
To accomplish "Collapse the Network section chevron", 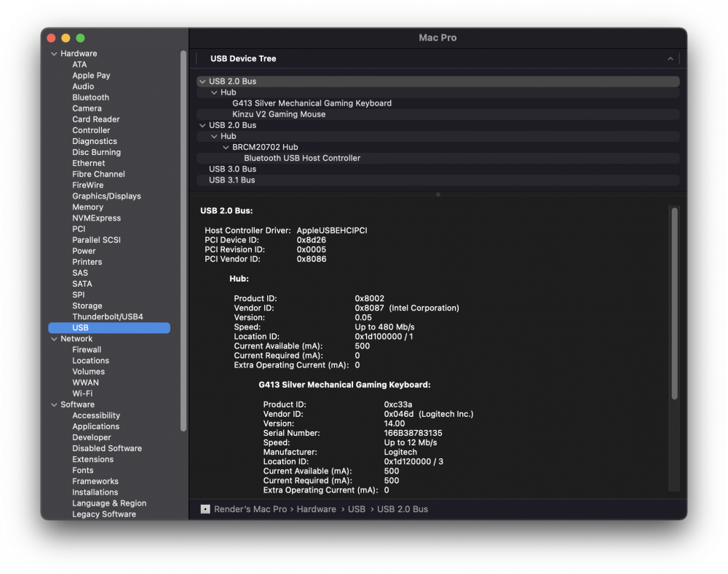I will (54, 339).
